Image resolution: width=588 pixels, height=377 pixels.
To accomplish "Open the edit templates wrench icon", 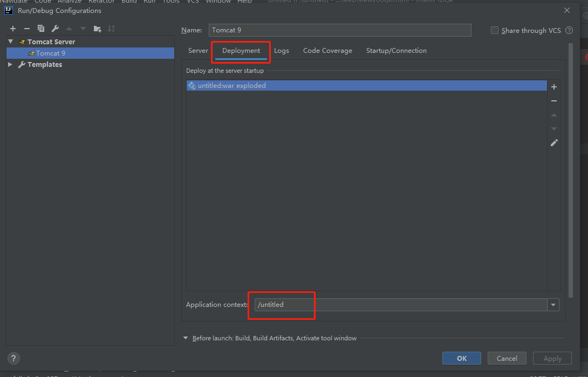I will 55,29.
